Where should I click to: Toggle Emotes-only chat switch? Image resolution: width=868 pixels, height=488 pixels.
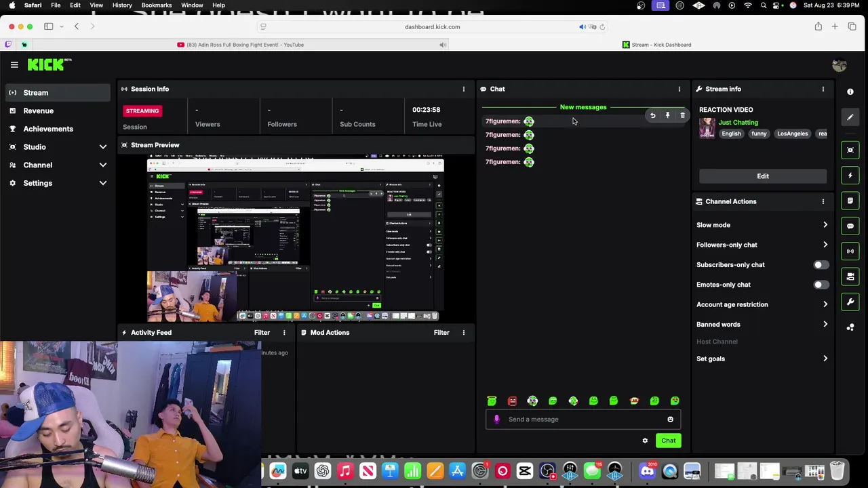(x=820, y=285)
